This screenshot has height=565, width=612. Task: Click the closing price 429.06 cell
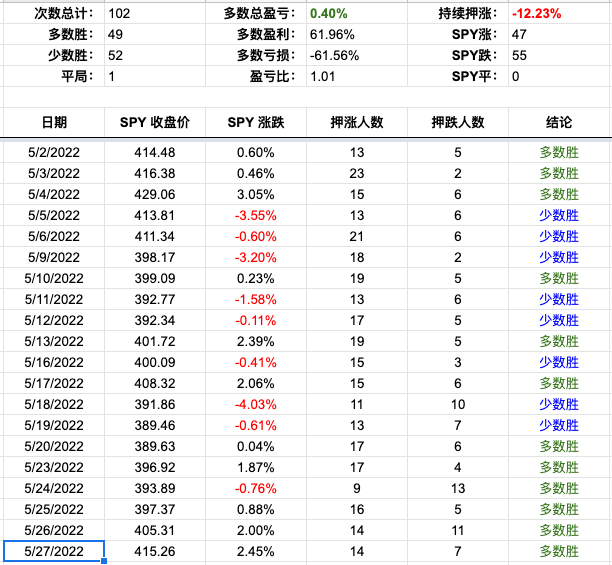click(155, 194)
